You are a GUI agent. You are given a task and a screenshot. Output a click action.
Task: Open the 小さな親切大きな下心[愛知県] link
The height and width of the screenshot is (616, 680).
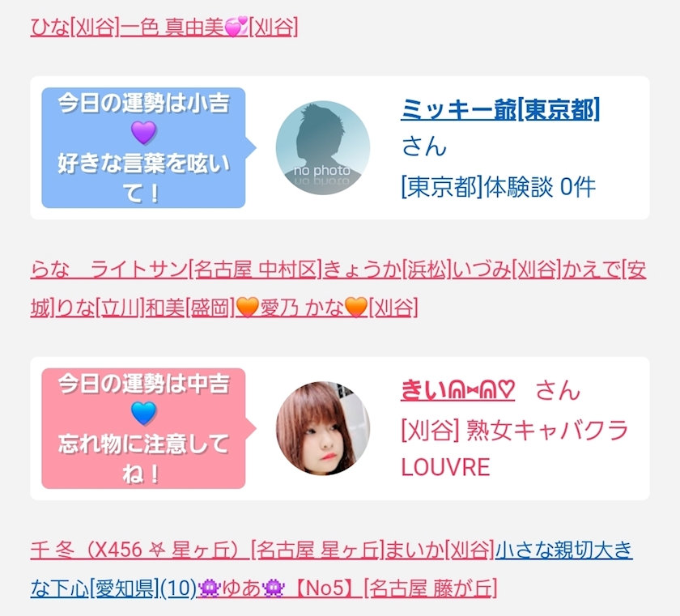(x=330, y=569)
